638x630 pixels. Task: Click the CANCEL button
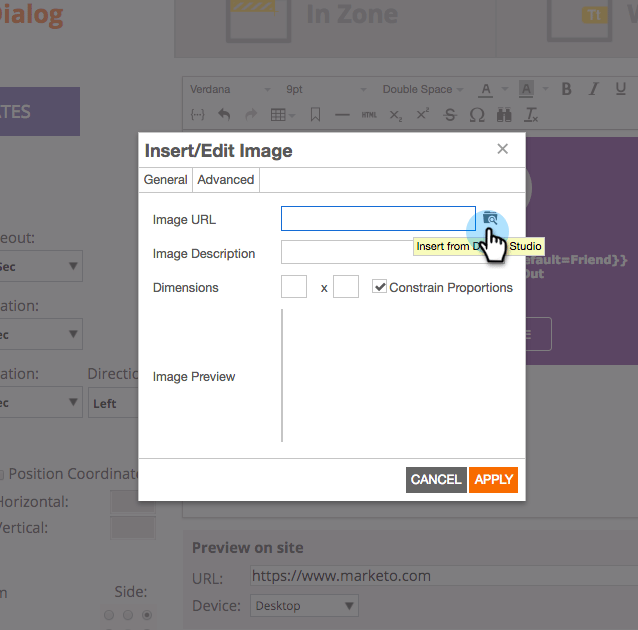[436, 479]
